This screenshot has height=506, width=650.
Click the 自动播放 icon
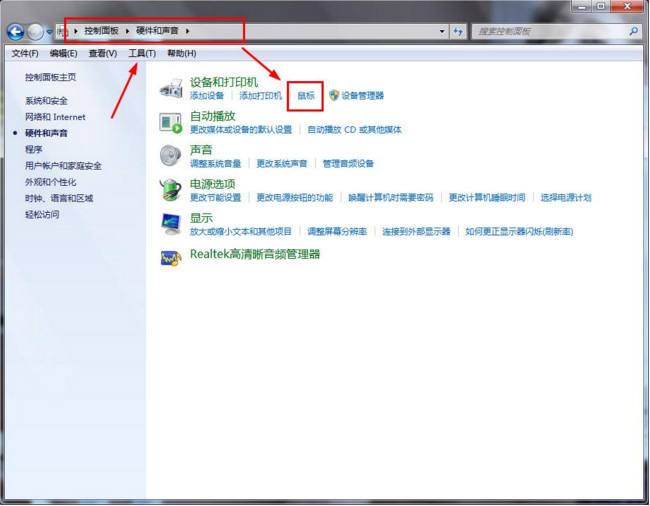point(171,123)
